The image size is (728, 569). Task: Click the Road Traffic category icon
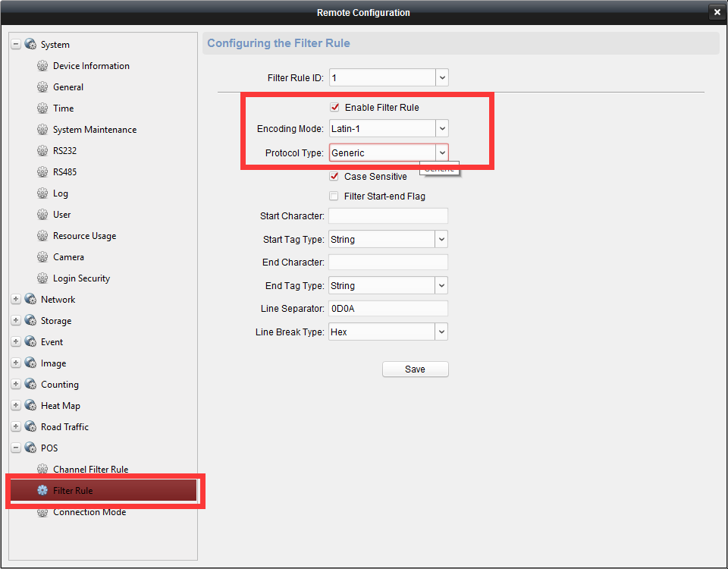30,427
